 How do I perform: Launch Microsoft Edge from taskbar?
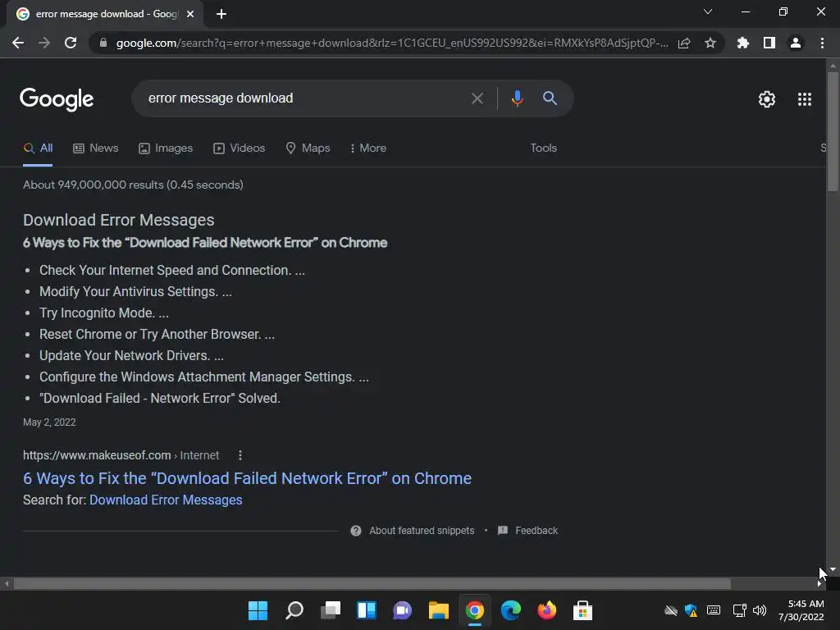click(x=510, y=610)
